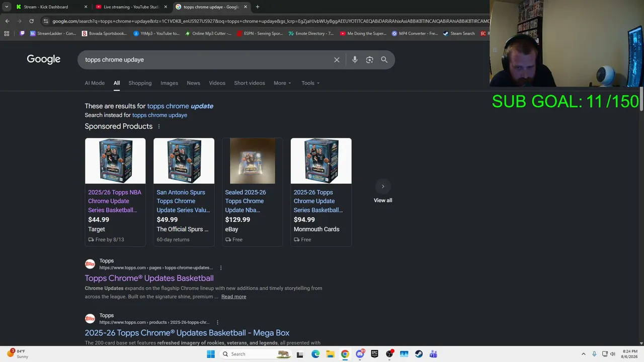Go to the Google homepage via logo
The height and width of the screenshot is (362, 644).
[x=43, y=59]
